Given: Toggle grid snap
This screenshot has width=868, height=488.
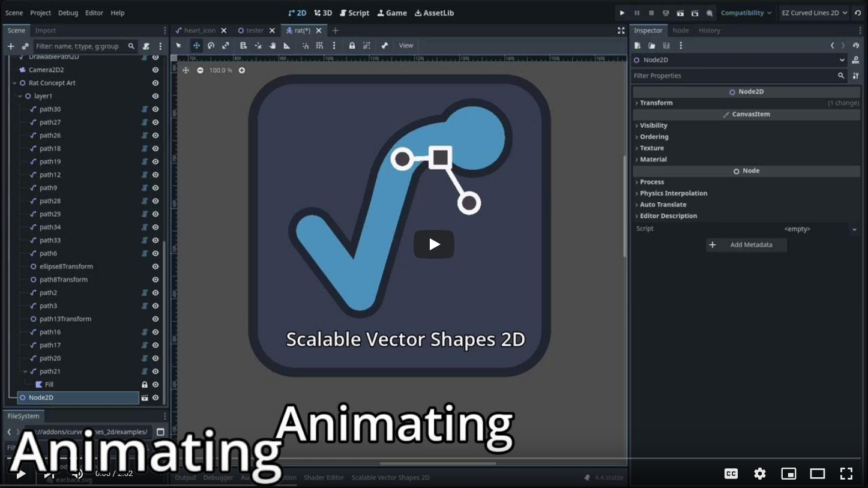Looking at the screenshot, I should tap(319, 46).
